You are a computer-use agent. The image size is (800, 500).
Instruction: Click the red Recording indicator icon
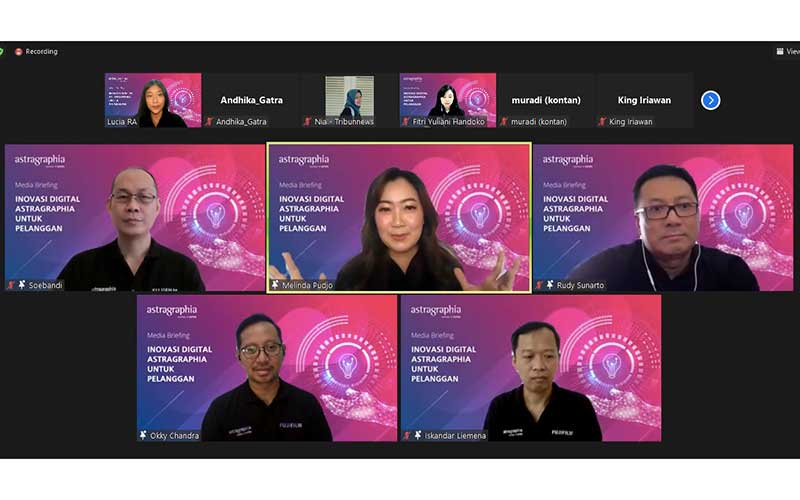(x=19, y=52)
